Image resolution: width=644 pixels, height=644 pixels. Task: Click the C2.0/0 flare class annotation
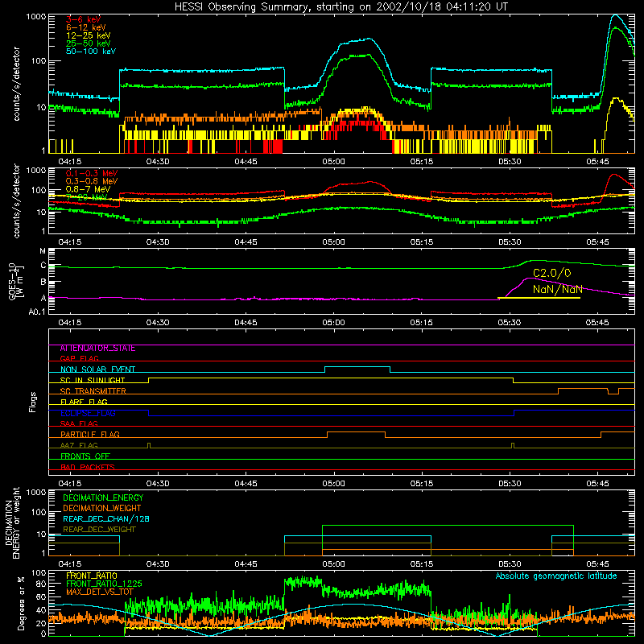click(x=551, y=273)
